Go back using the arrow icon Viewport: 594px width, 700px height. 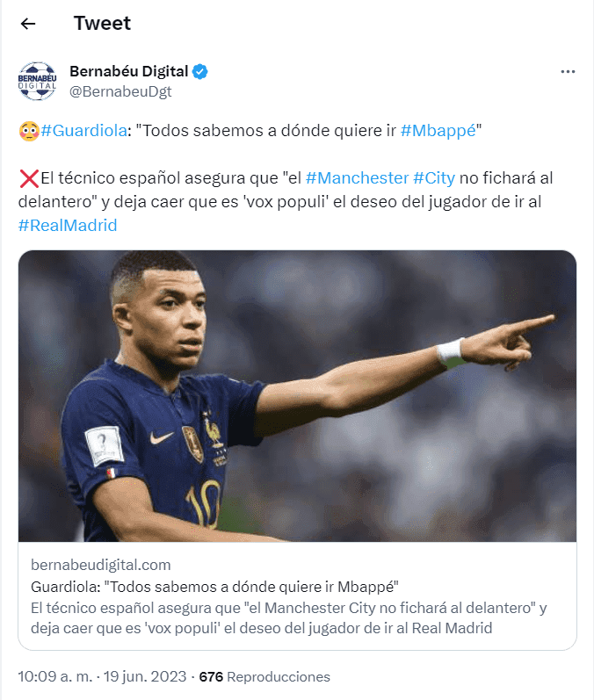[x=28, y=24]
